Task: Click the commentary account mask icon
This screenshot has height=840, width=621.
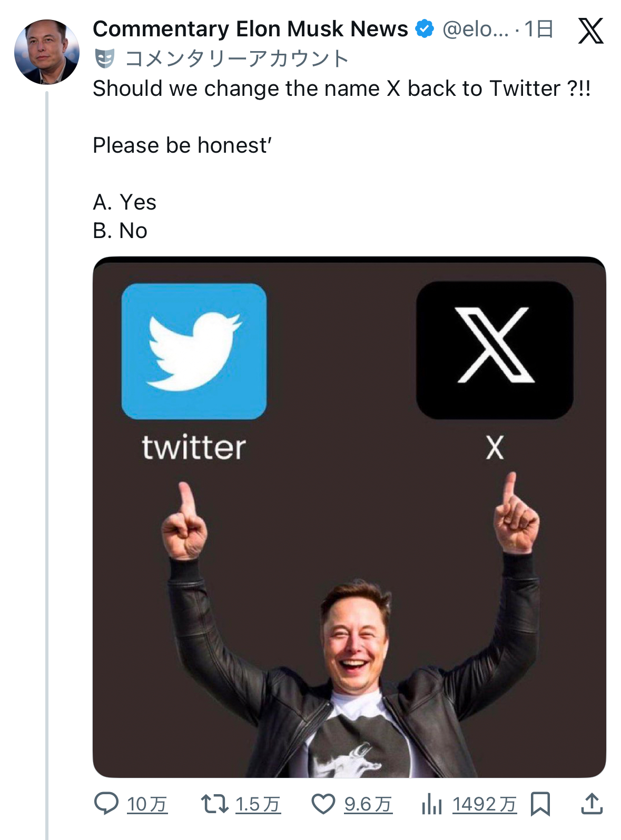Action: 105,58
